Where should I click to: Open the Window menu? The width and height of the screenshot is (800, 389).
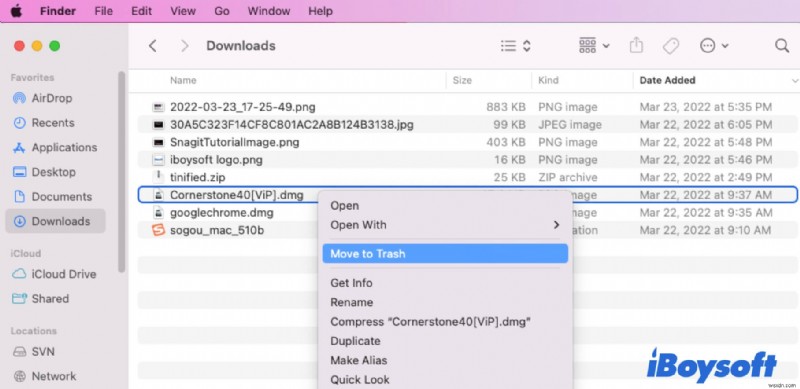click(x=269, y=11)
